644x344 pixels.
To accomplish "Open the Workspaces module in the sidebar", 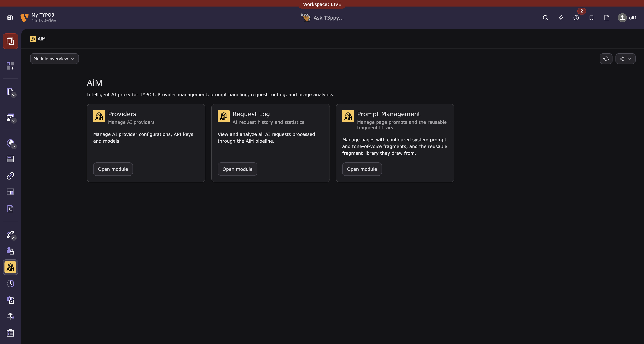I will (x=10, y=41).
